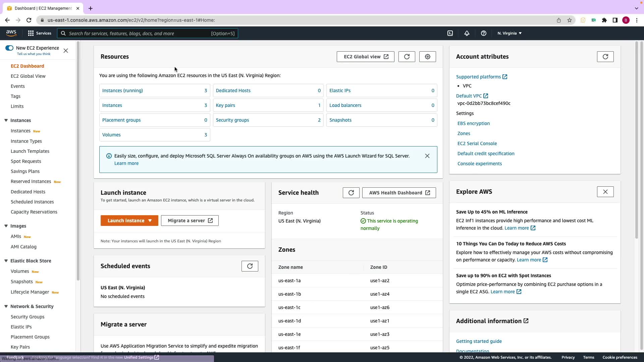The height and width of the screenshot is (362, 644).
Task: Dismiss the SQL Server info banner
Action: (427, 156)
